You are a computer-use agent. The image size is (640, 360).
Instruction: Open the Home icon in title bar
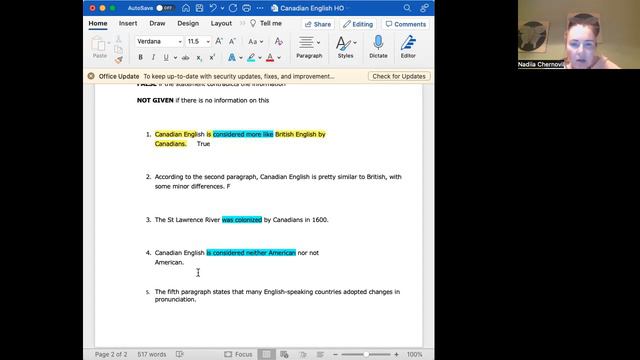tap(186, 8)
